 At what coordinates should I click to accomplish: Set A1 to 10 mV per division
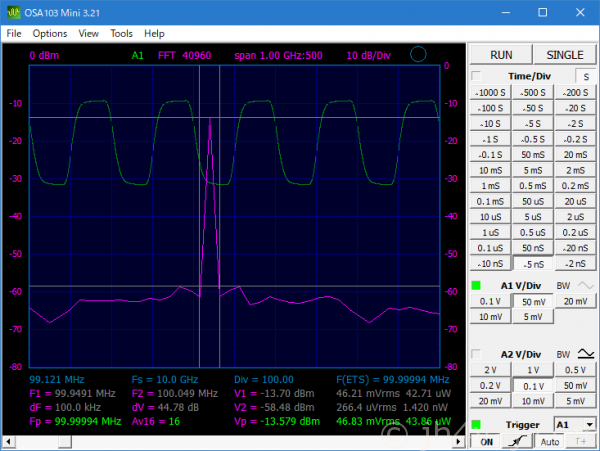pos(491,317)
